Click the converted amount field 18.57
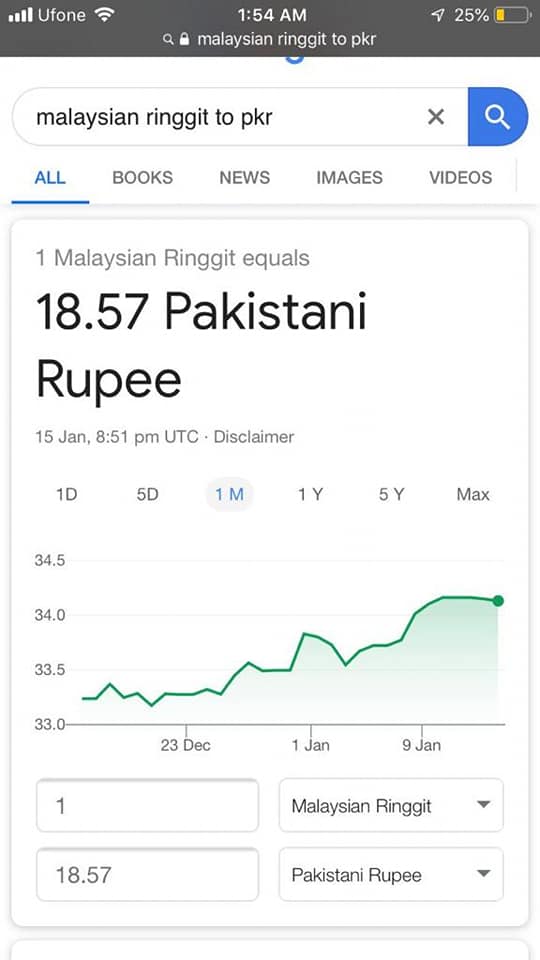 [148, 874]
